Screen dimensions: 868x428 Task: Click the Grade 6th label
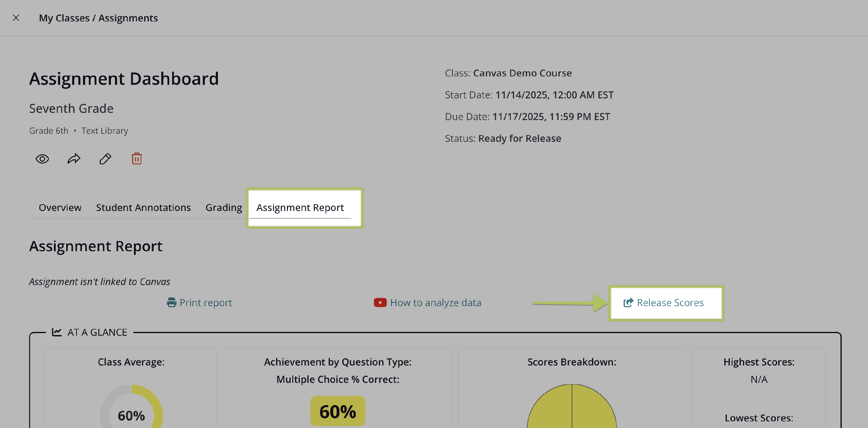click(x=49, y=131)
